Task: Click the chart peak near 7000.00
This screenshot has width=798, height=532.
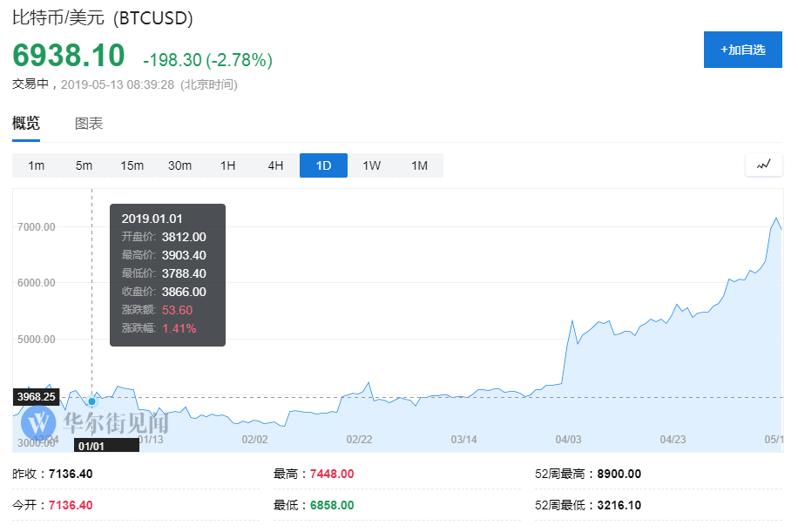Action: pyautogui.click(x=776, y=219)
